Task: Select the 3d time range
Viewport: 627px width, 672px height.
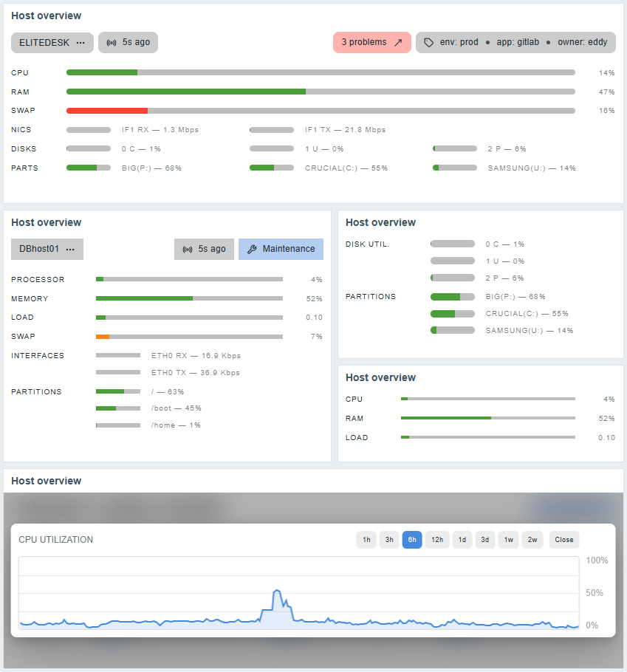Action: [x=485, y=540]
